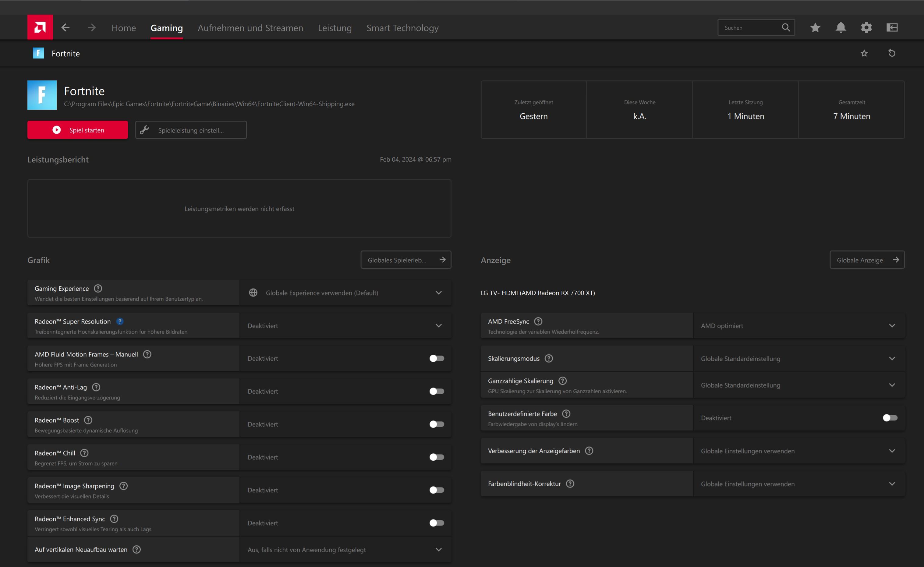Click the AMD logo icon
Viewport: 924px width, 567px height.
click(40, 27)
